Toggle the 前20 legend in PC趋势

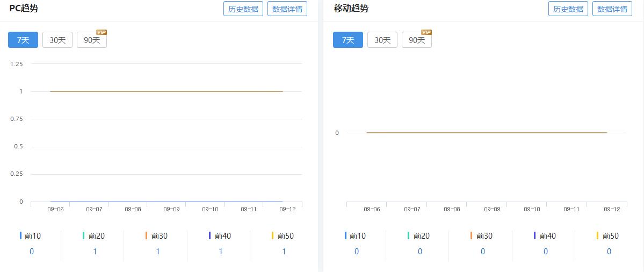(95, 236)
